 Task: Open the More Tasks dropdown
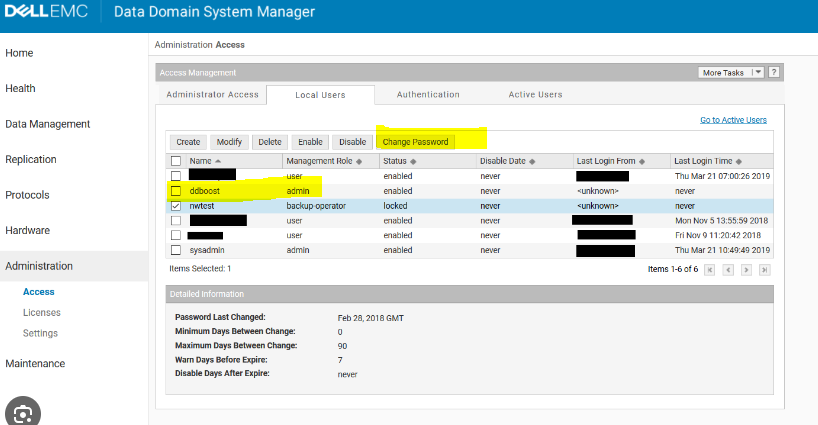[731, 73]
